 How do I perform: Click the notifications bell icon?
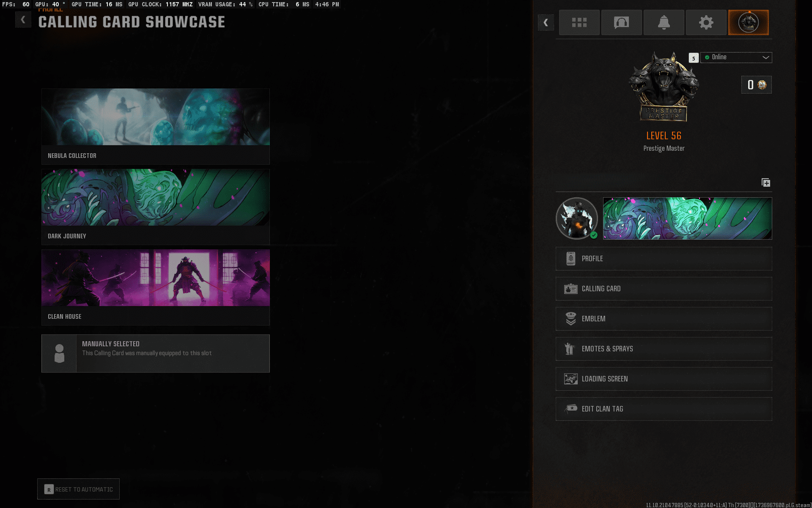click(x=664, y=22)
